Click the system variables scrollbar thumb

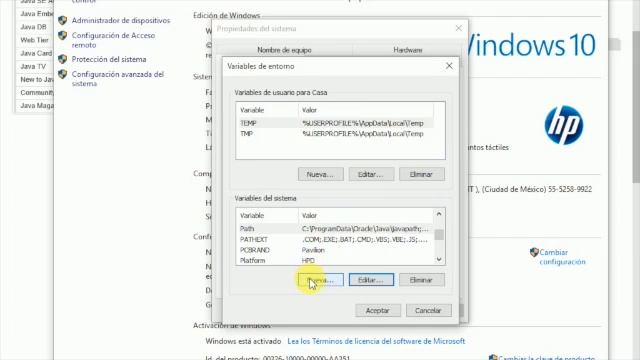coord(439,235)
